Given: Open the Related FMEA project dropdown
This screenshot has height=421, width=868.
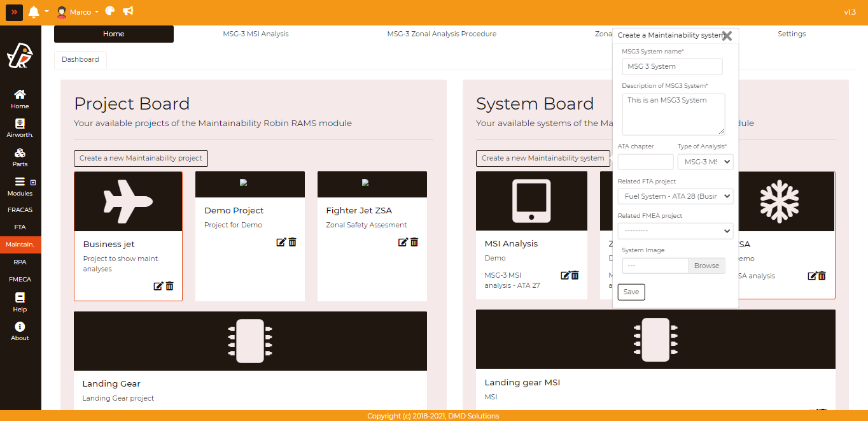Looking at the screenshot, I should [x=675, y=231].
